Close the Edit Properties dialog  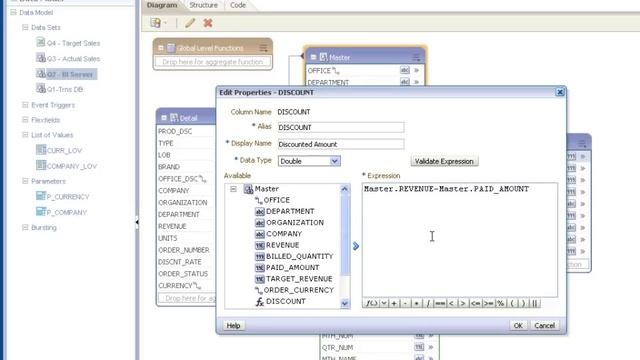coord(560,92)
